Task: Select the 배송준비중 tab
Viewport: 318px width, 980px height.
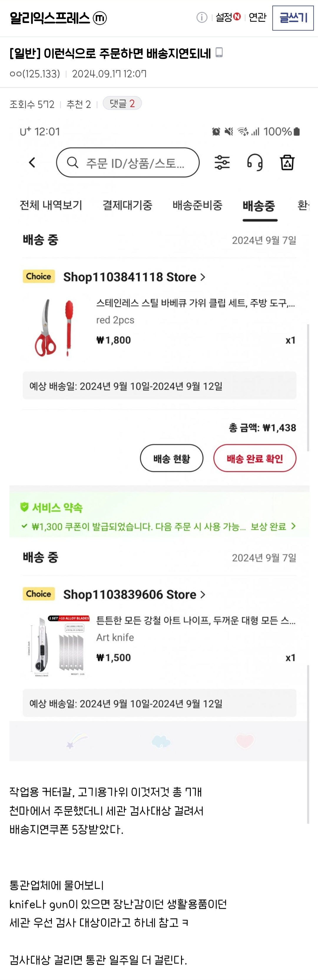Action: click(197, 205)
